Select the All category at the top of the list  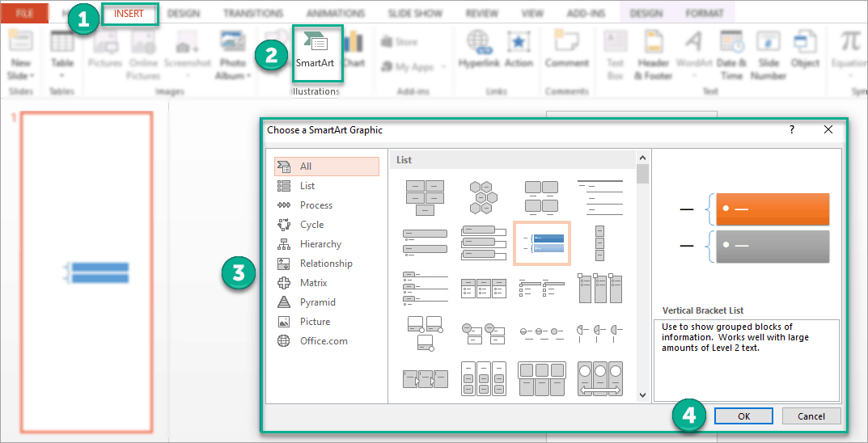click(x=327, y=167)
